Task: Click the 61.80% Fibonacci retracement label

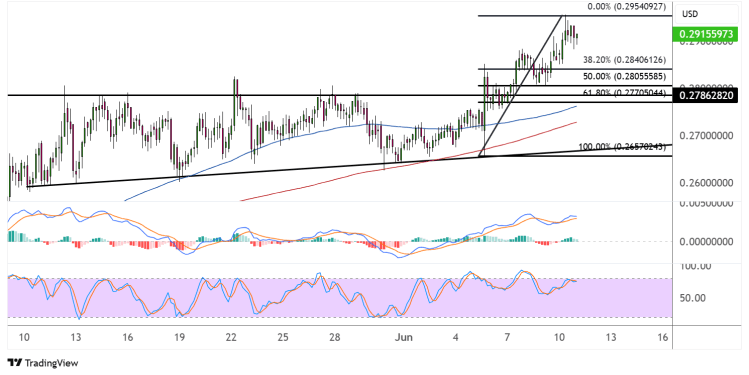Action: (x=624, y=93)
